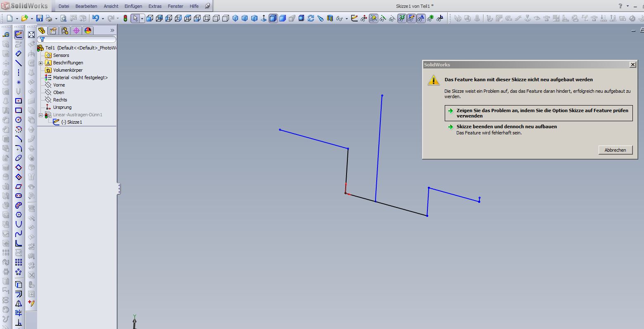Select the Volumenkörper folder
The image size is (644, 329).
point(68,70)
